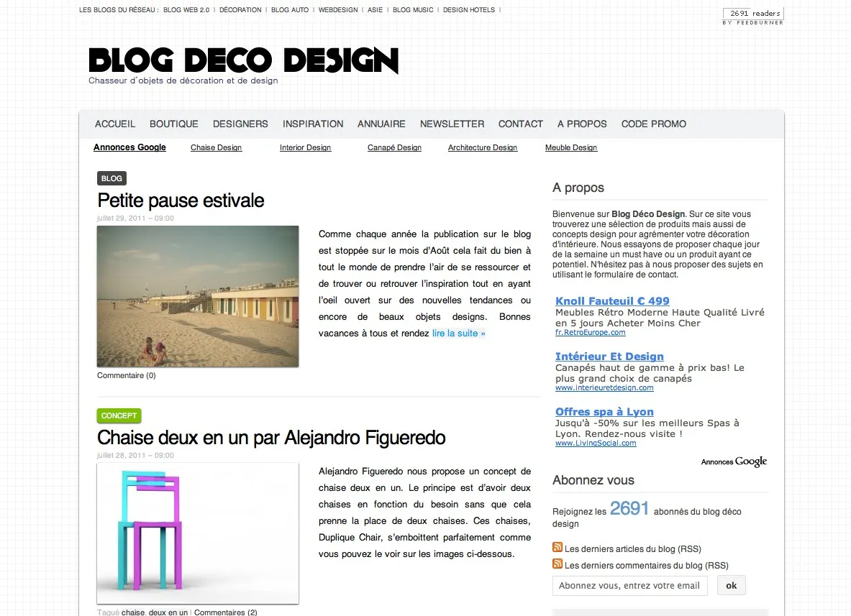
Task: Click the RSS icon for latest articles
Action: pyautogui.click(x=558, y=547)
